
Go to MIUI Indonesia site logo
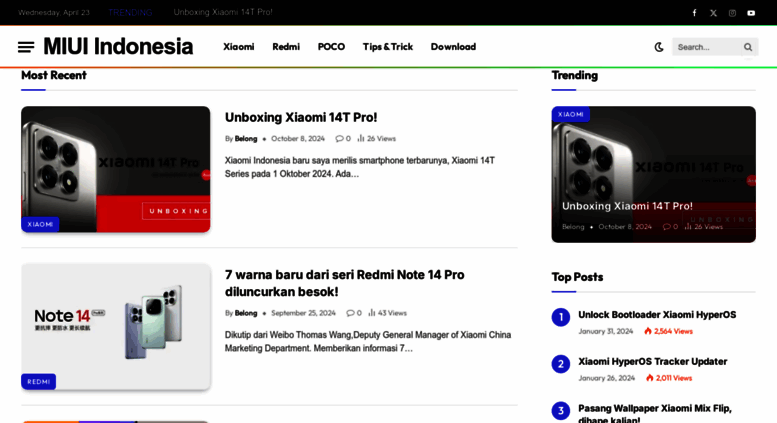[x=118, y=47]
